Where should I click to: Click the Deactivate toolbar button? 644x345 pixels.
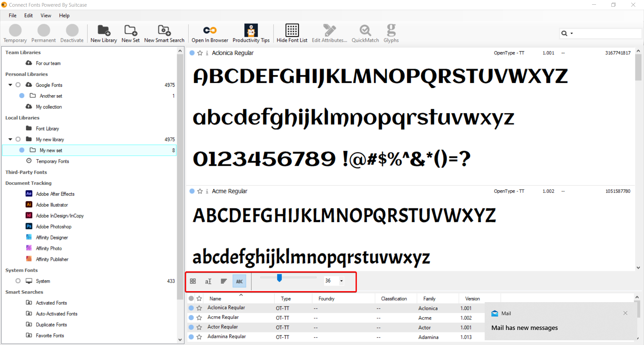point(72,33)
